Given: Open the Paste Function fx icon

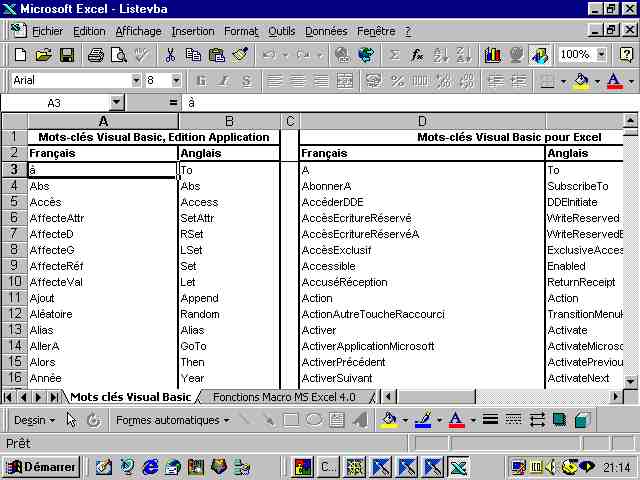Looking at the screenshot, I should [x=417, y=55].
